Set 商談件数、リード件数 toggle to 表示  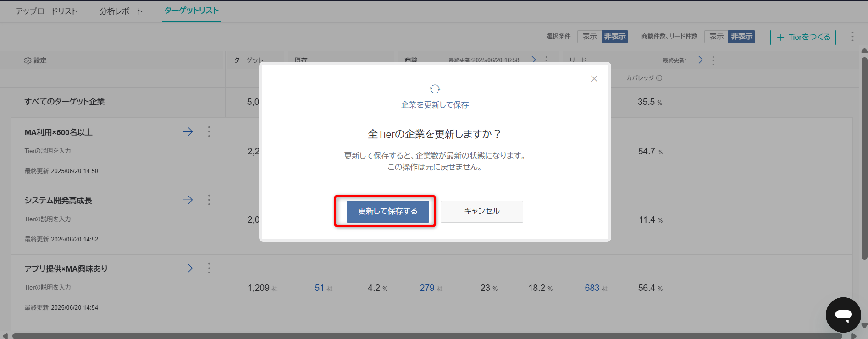coord(716,37)
